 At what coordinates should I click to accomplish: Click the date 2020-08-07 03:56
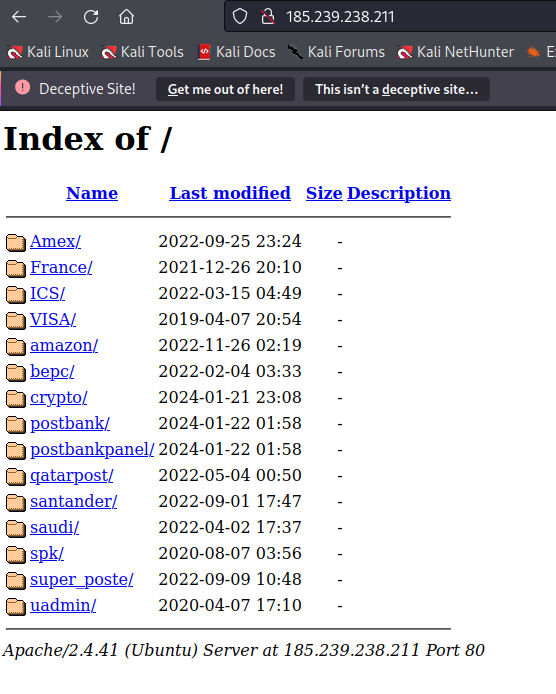(x=230, y=553)
